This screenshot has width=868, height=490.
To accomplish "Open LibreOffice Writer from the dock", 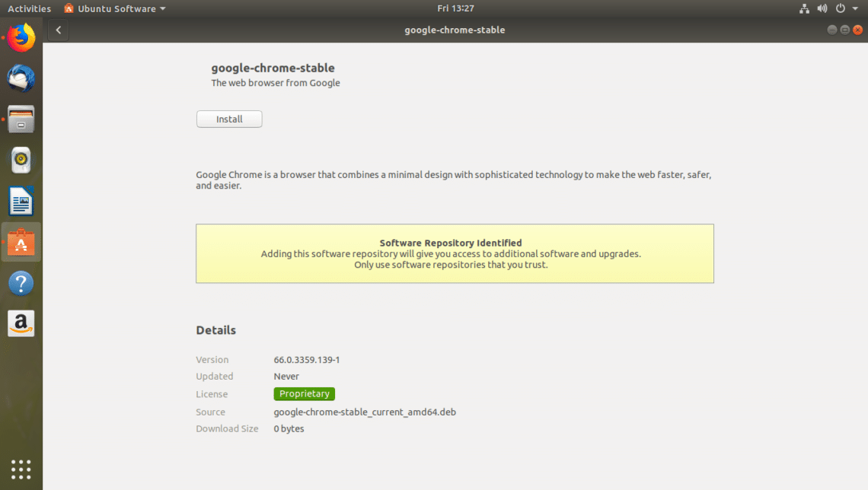I will [x=21, y=202].
